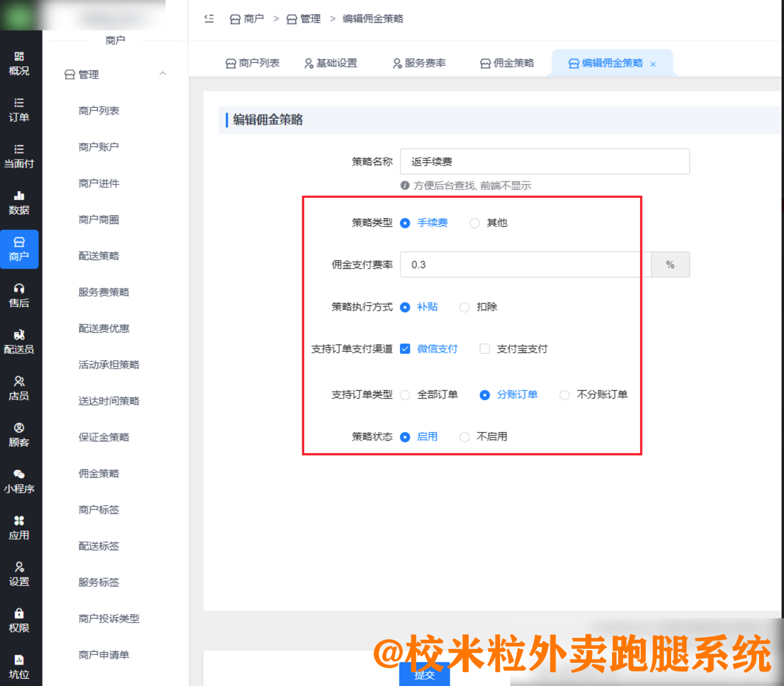Click the 商户 merchant sidebar icon
Image resolution: width=784 pixels, height=686 pixels.
click(x=20, y=249)
